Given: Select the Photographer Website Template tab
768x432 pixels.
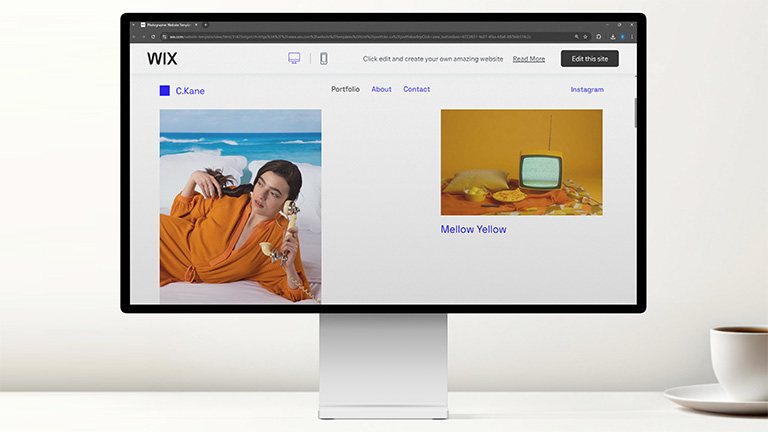Looking at the screenshot, I should 169,25.
